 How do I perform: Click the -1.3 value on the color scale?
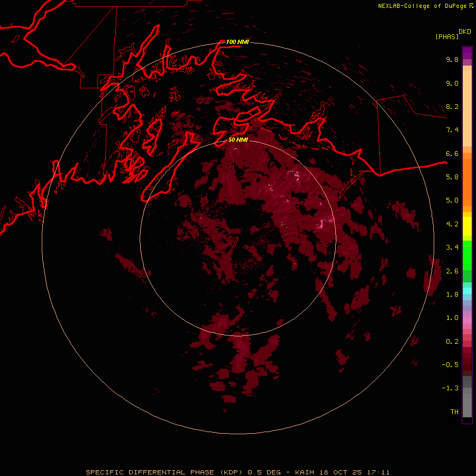450,388
